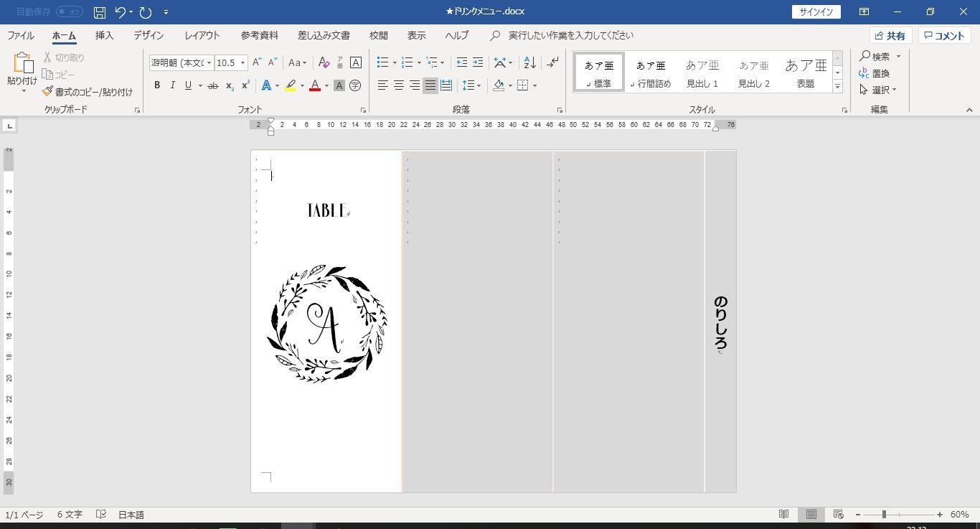
Task: Open the 挿入 tab
Action: [x=105, y=35]
